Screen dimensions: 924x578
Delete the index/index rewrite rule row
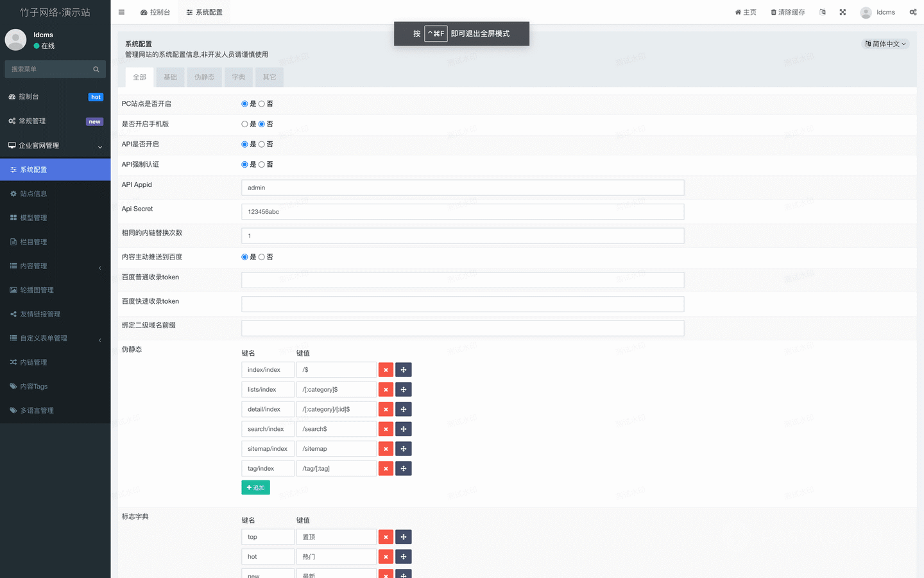point(386,370)
